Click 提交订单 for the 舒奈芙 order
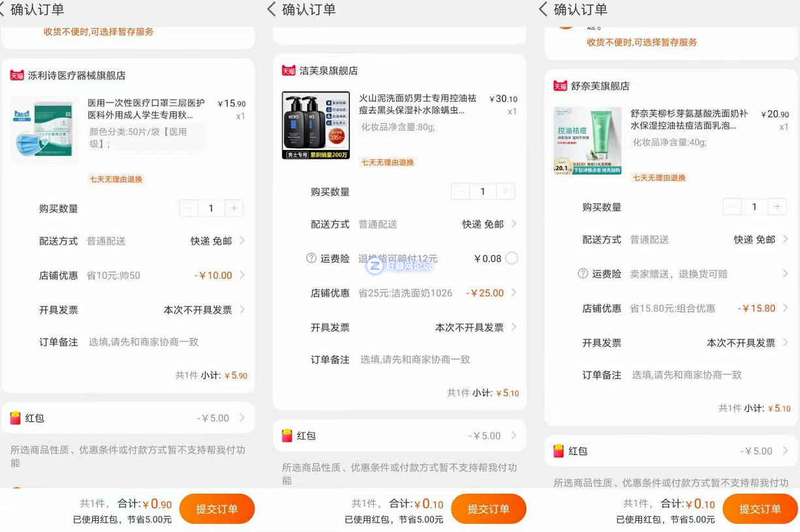 [760, 509]
